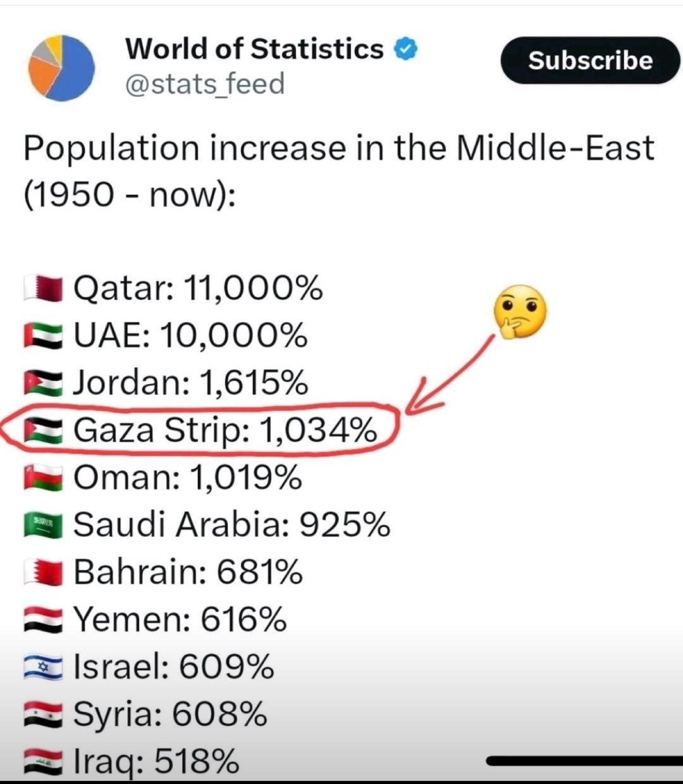The image size is (683, 784).
Task: Open the @stats_feed handle link
Action: coord(205,84)
